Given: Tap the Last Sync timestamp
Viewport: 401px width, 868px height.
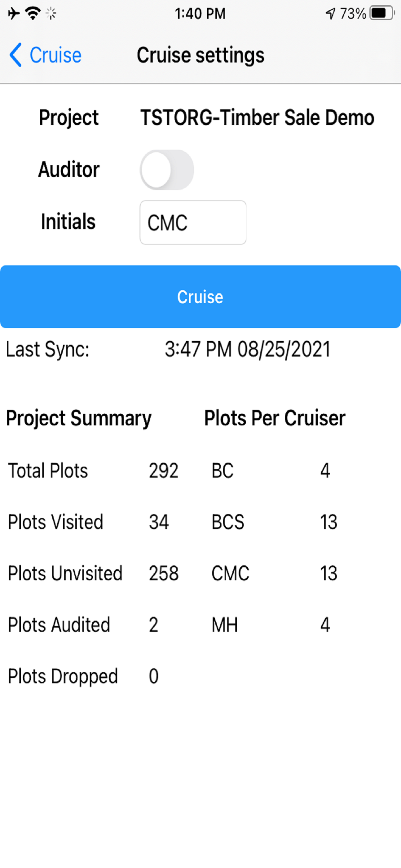Looking at the screenshot, I should tap(248, 349).
